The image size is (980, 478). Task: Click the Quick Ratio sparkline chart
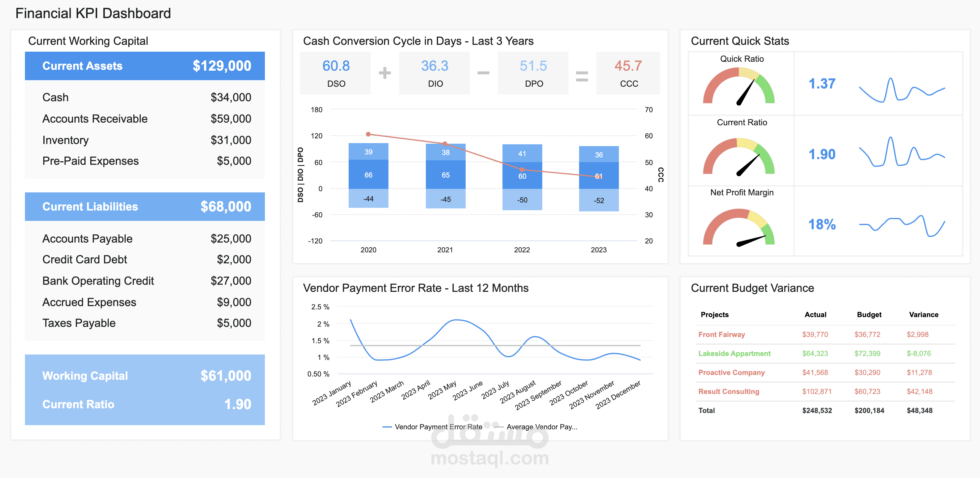tap(902, 90)
